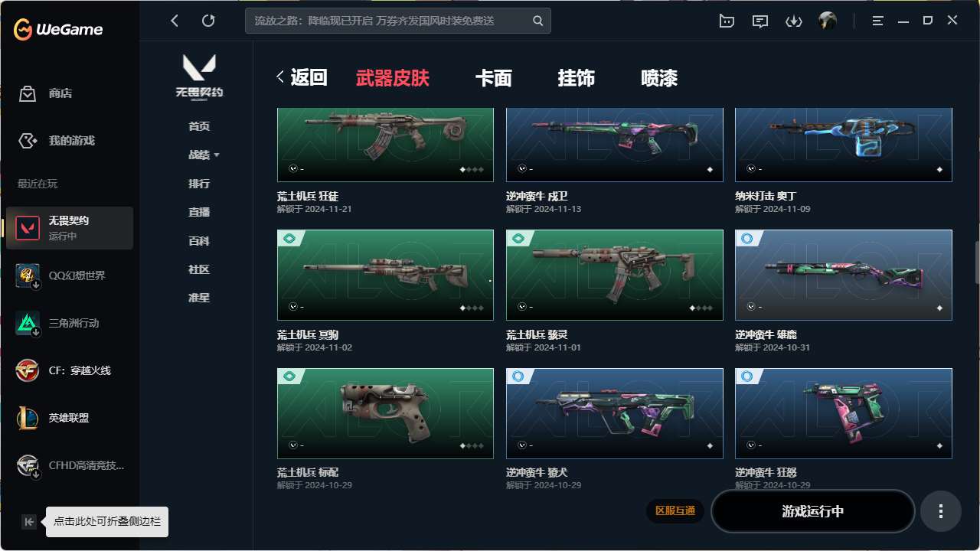Collapse the sidebar with bottom-left icon
Image resolution: width=980 pixels, height=551 pixels.
pyautogui.click(x=29, y=522)
